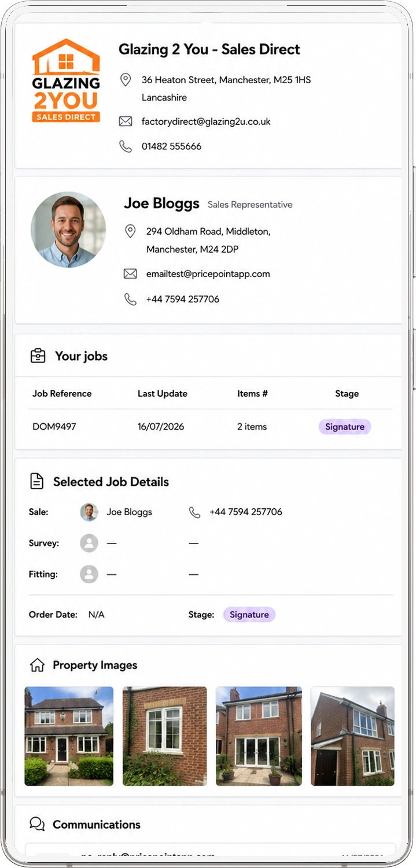Call +44 7594 257706 in Selected Job Details

point(246,512)
